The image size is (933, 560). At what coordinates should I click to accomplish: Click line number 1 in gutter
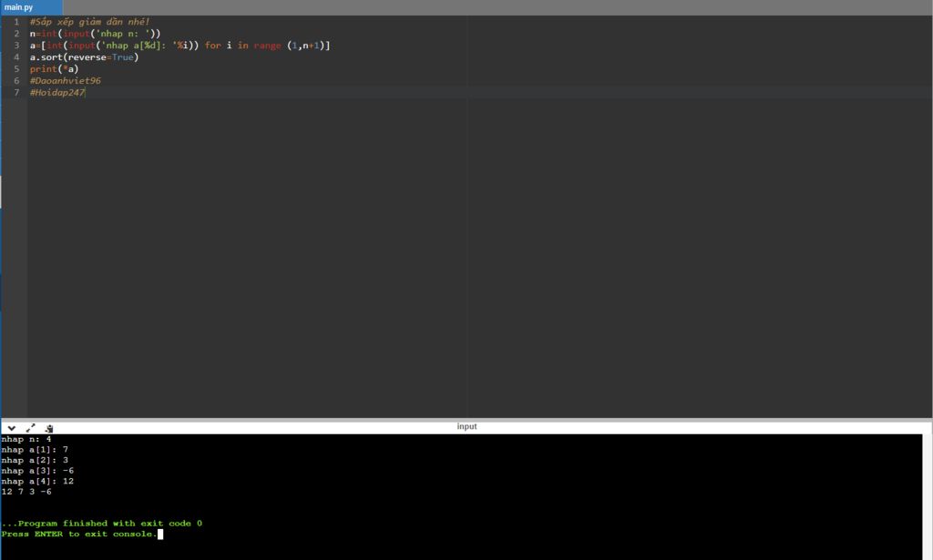click(x=16, y=22)
